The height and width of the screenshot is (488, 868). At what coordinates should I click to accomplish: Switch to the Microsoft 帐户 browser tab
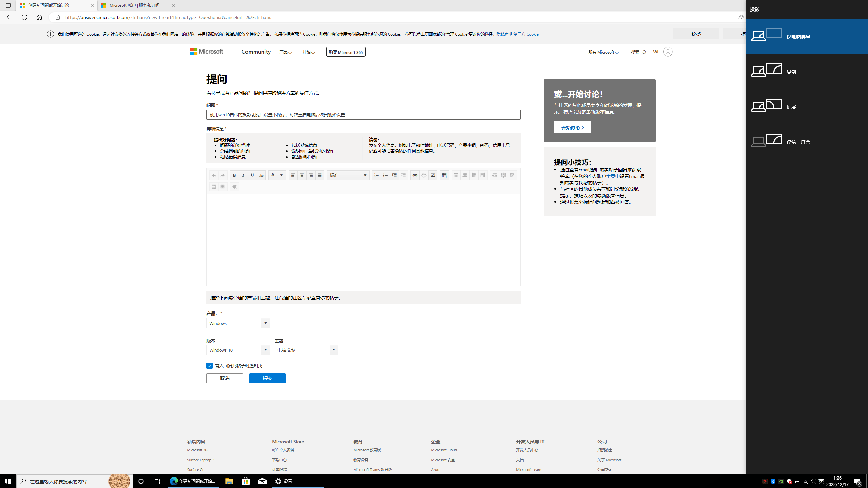coord(137,5)
